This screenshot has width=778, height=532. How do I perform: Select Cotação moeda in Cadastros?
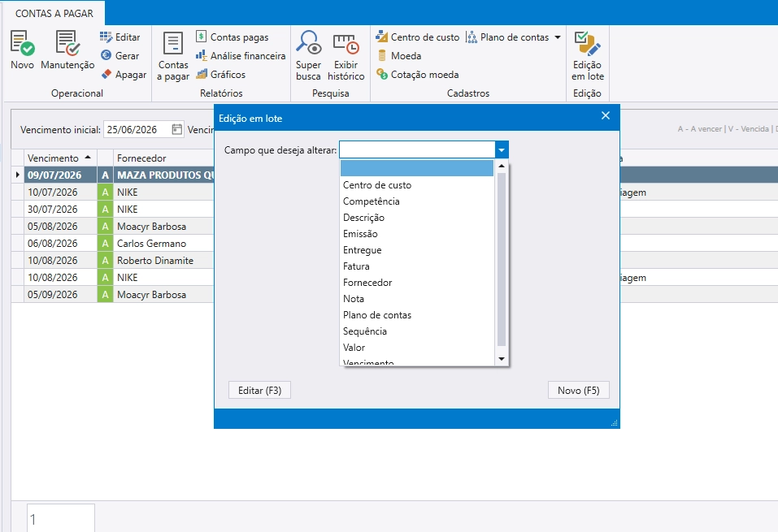coord(417,75)
